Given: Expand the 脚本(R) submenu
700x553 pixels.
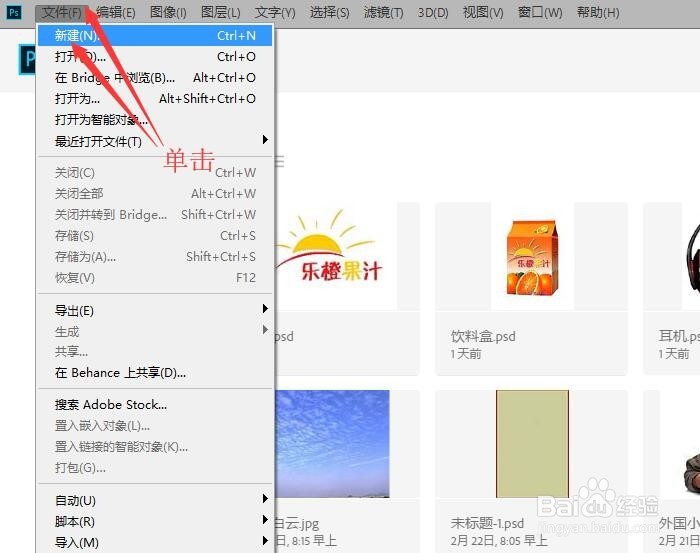Looking at the screenshot, I should point(155,521).
